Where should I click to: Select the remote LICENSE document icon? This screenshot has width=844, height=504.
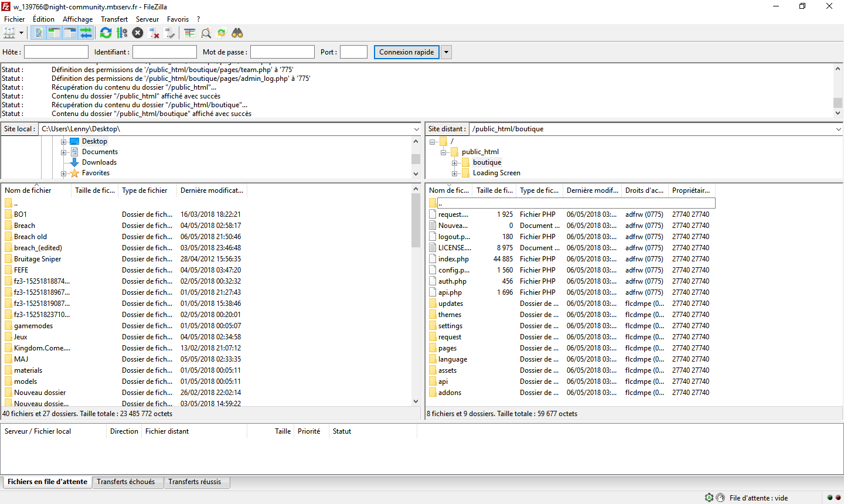click(x=433, y=248)
